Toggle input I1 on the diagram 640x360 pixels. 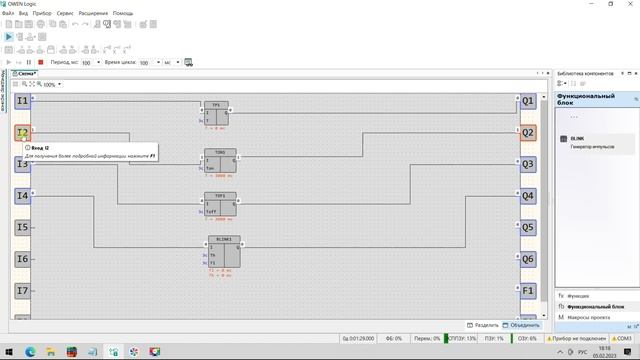tap(22, 101)
